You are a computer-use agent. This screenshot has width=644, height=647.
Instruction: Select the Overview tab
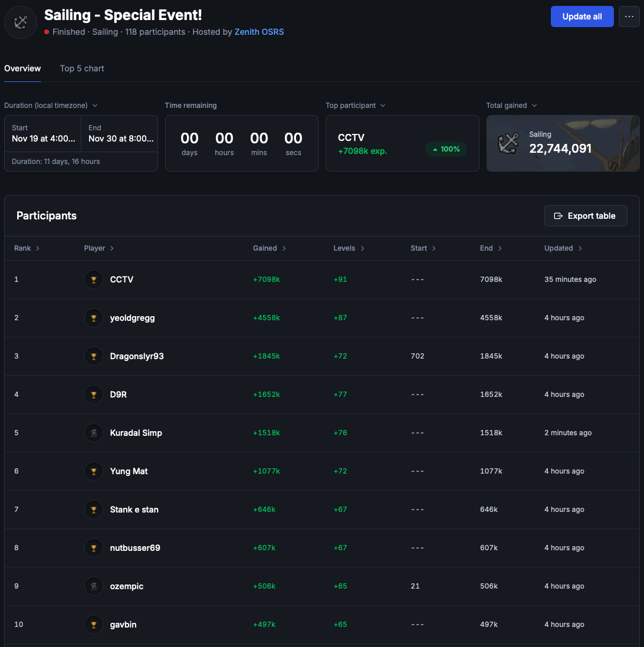pos(22,68)
